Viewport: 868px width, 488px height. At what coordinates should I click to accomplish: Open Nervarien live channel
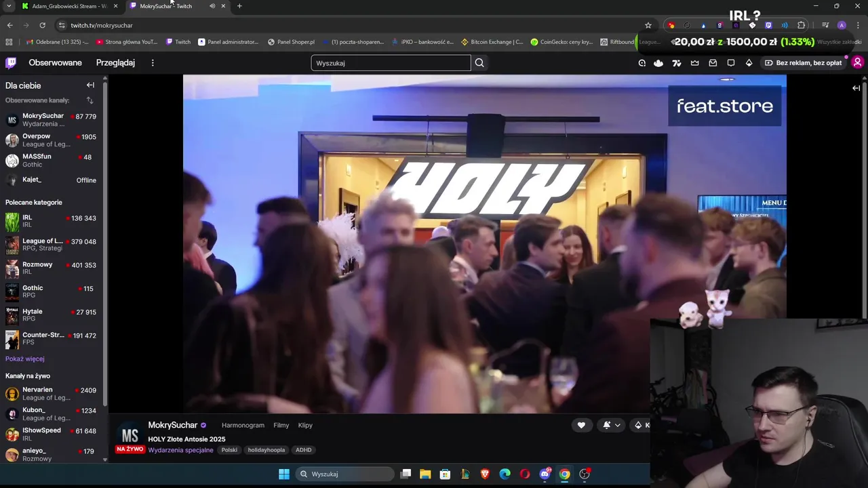51,394
